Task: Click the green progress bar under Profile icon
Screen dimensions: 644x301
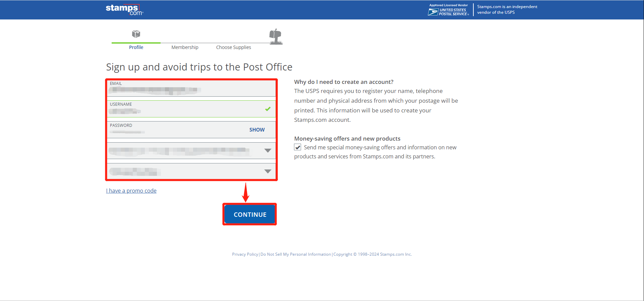Action: click(136, 43)
